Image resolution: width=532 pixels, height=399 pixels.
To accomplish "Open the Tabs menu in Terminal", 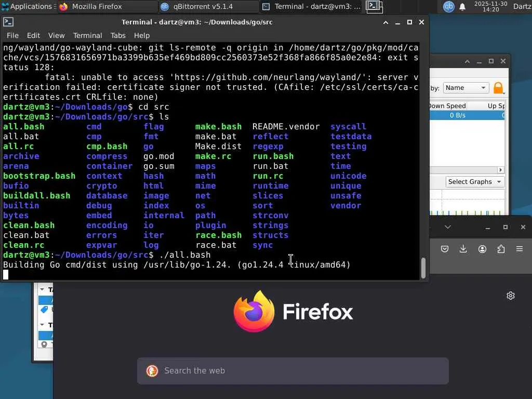I will pos(118,35).
